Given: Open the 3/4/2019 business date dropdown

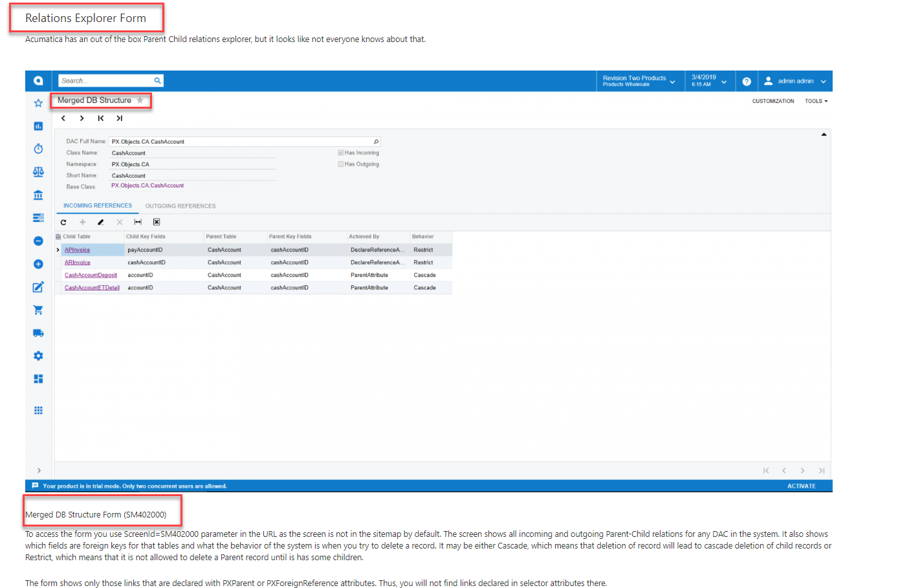Looking at the screenshot, I should coord(710,81).
